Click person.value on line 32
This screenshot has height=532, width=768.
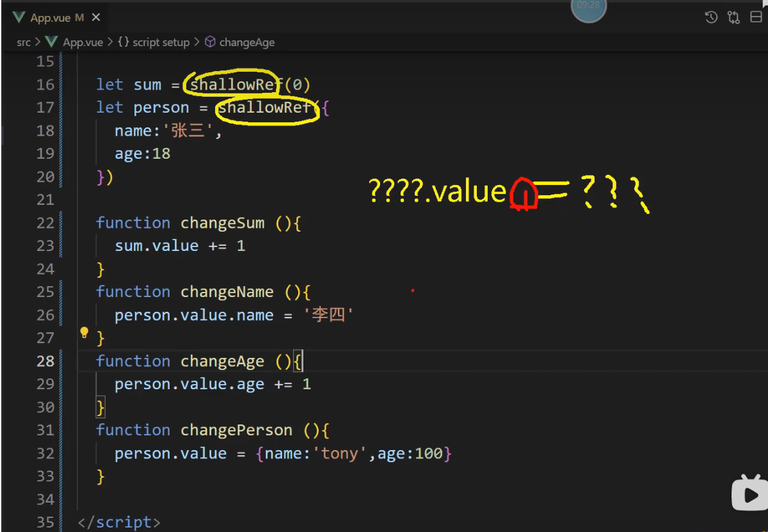(171, 453)
